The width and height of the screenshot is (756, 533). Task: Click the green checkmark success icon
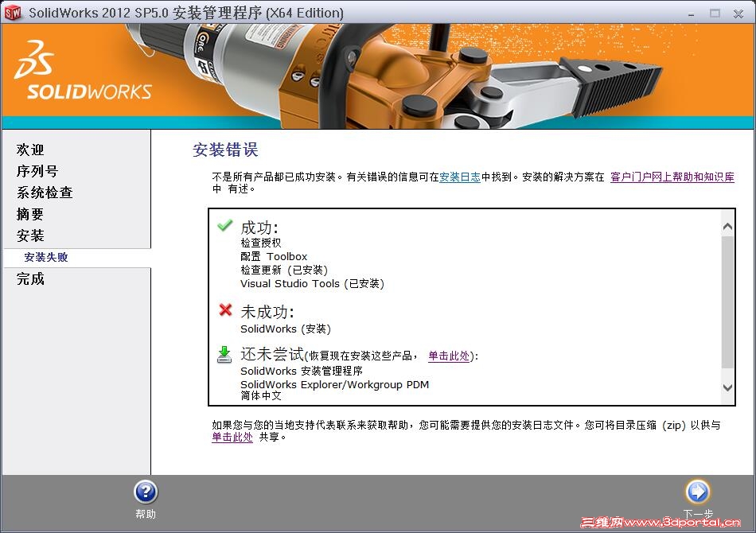(x=224, y=226)
